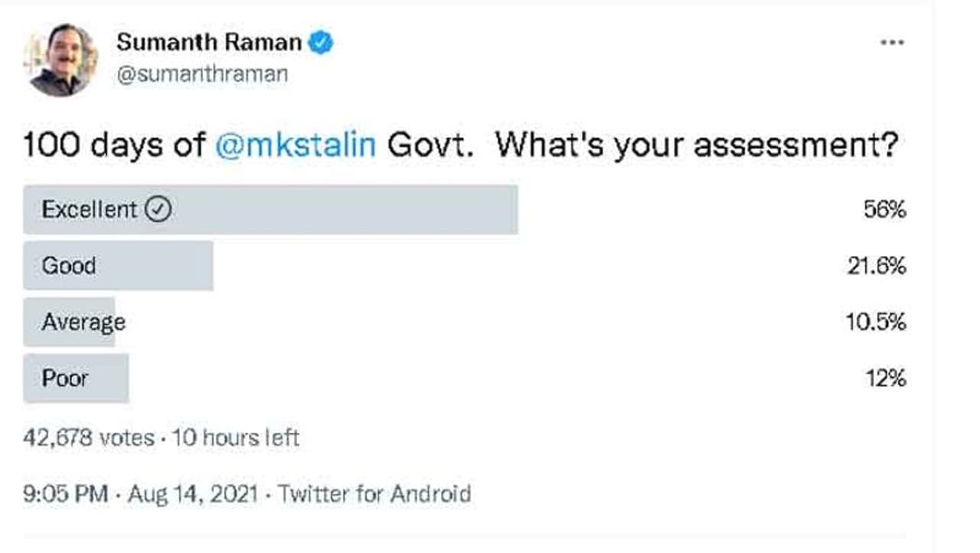The image size is (980, 553).
Task: Open the three-dots more options menu
Action: click(x=892, y=43)
